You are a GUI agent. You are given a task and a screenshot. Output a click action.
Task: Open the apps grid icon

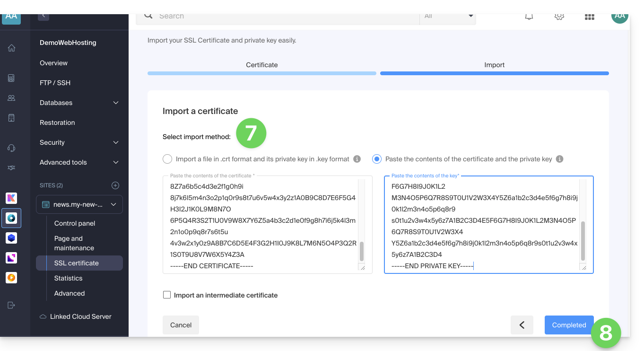tap(589, 17)
